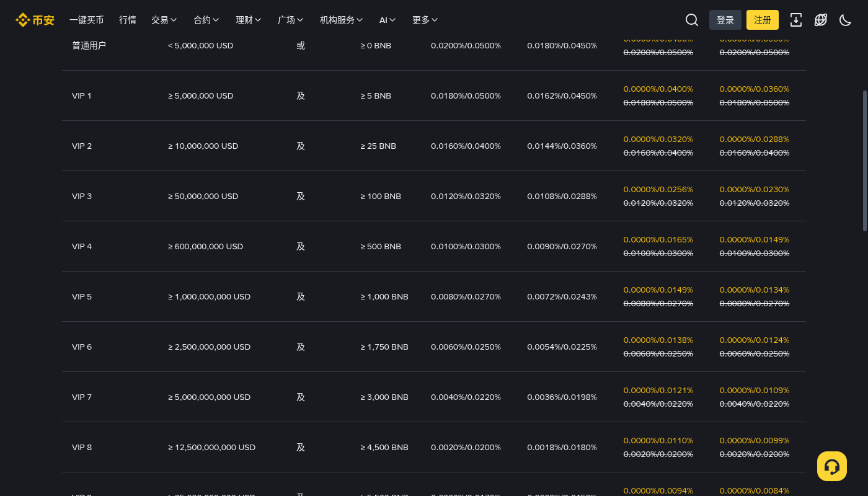Open the 行情 menu item
The width and height of the screenshot is (868, 496).
[128, 20]
